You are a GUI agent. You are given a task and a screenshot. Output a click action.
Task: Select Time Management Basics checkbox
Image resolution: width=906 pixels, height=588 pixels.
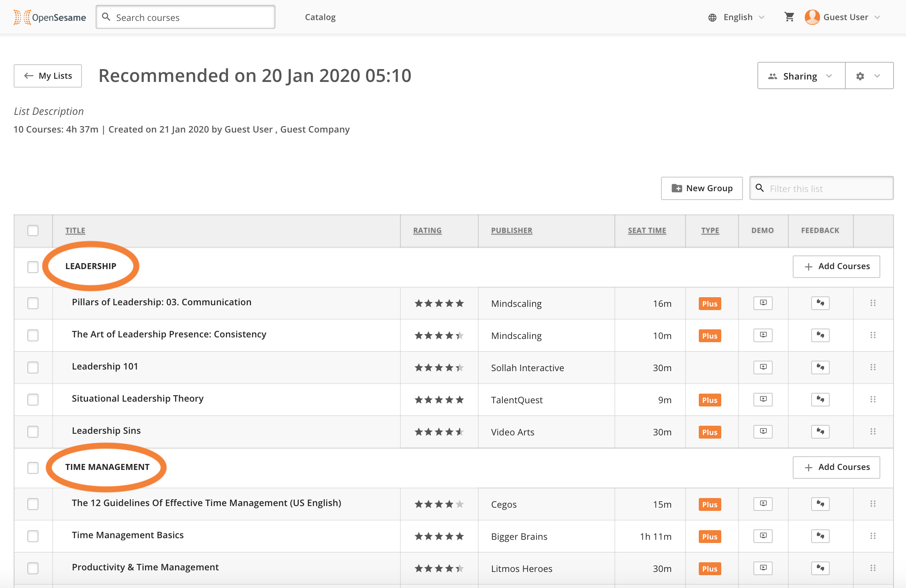(33, 536)
